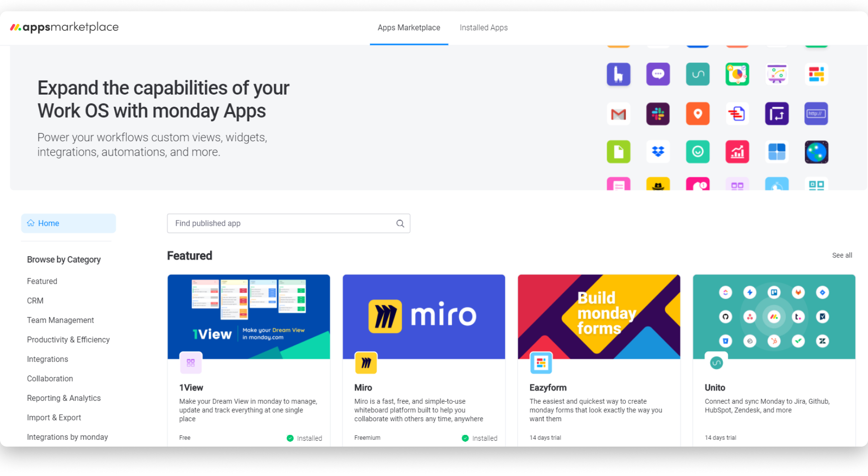Click the search magnifier icon
The height and width of the screenshot is (476, 868).
click(400, 223)
